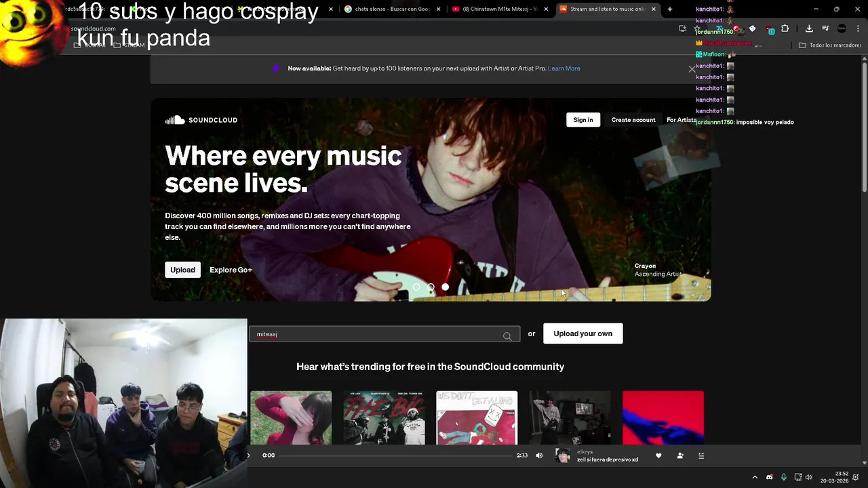Close the SoundCloud browser tab
The height and width of the screenshot is (488, 868).
654,9
